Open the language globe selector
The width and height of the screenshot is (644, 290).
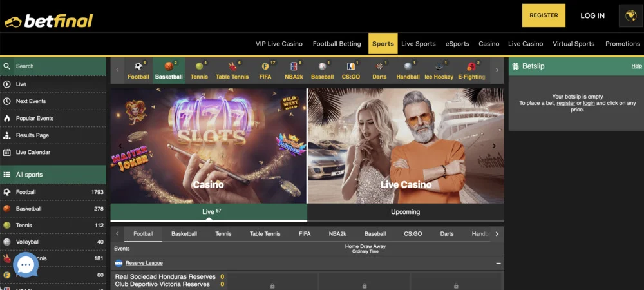click(630, 15)
